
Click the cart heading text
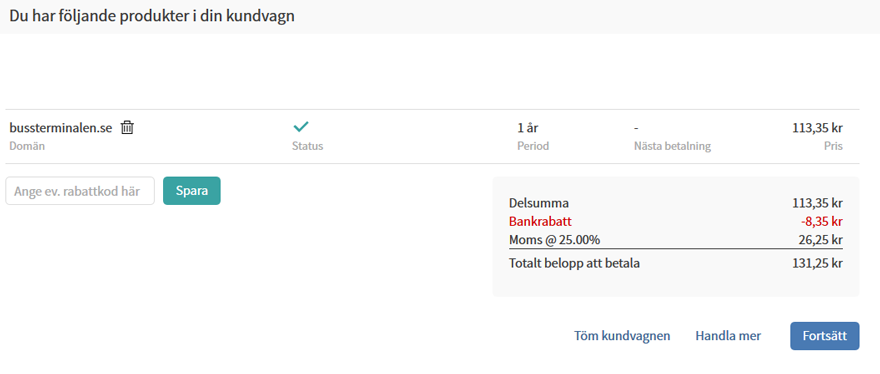[x=152, y=16]
